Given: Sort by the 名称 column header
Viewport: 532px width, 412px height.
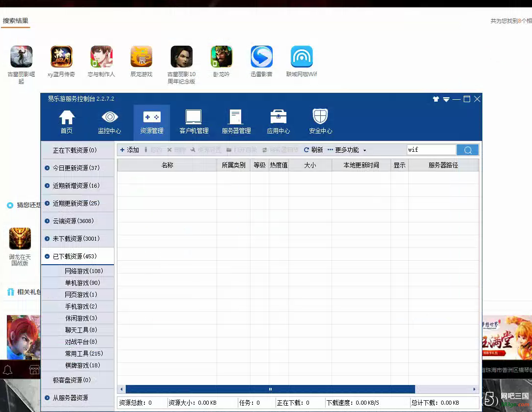Looking at the screenshot, I should (x=168, y=165).
